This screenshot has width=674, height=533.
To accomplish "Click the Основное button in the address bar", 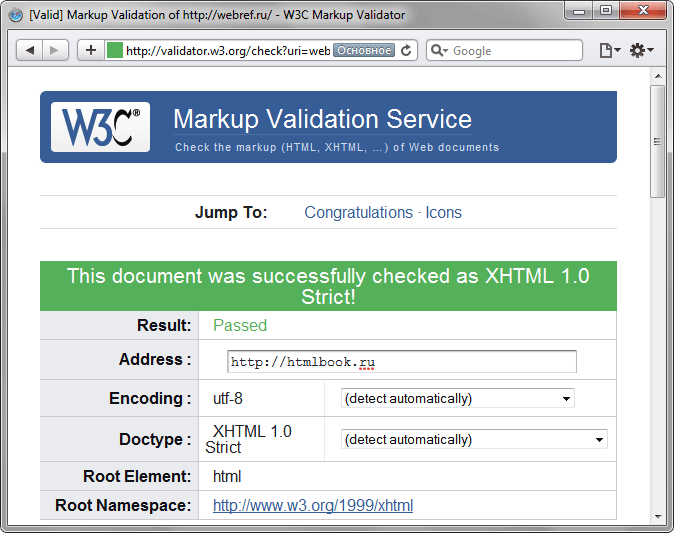I will pyautogui.click(x=363, y=50).
